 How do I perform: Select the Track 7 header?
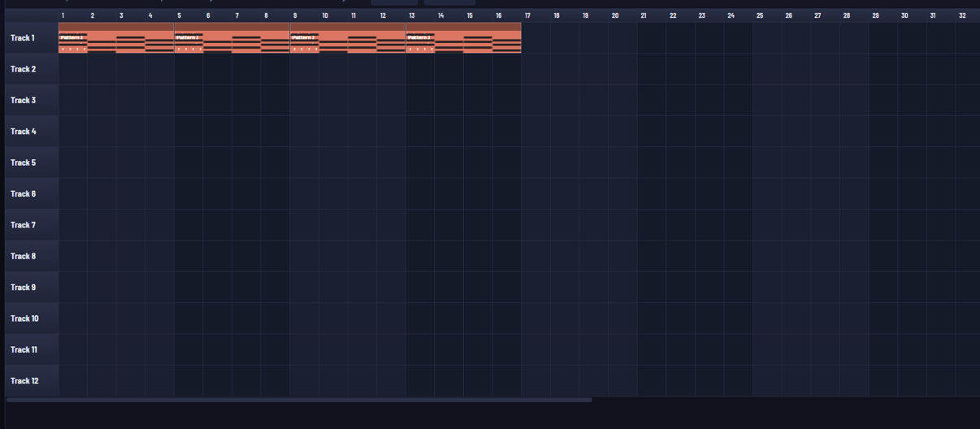[x=32, y=225]
